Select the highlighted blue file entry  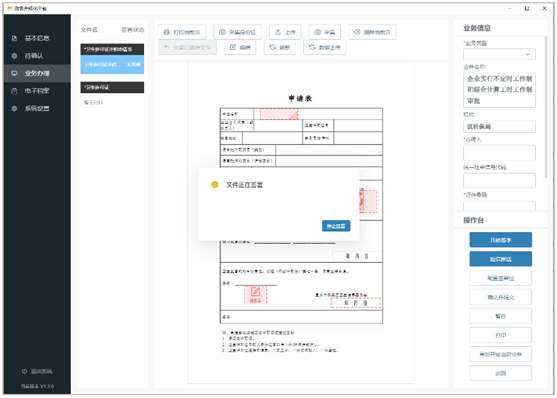(112, 64)
